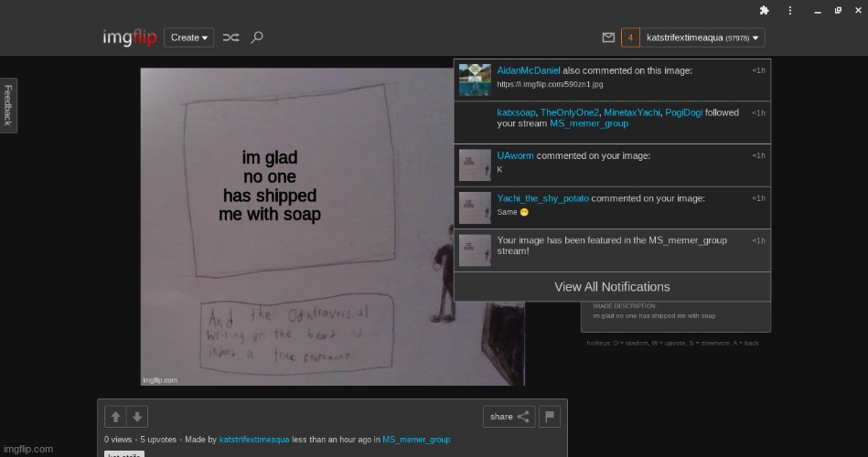The image size is (868, 457).
Task: Open AidanMcDaniel's profile link
Action: tap(528, 70)
